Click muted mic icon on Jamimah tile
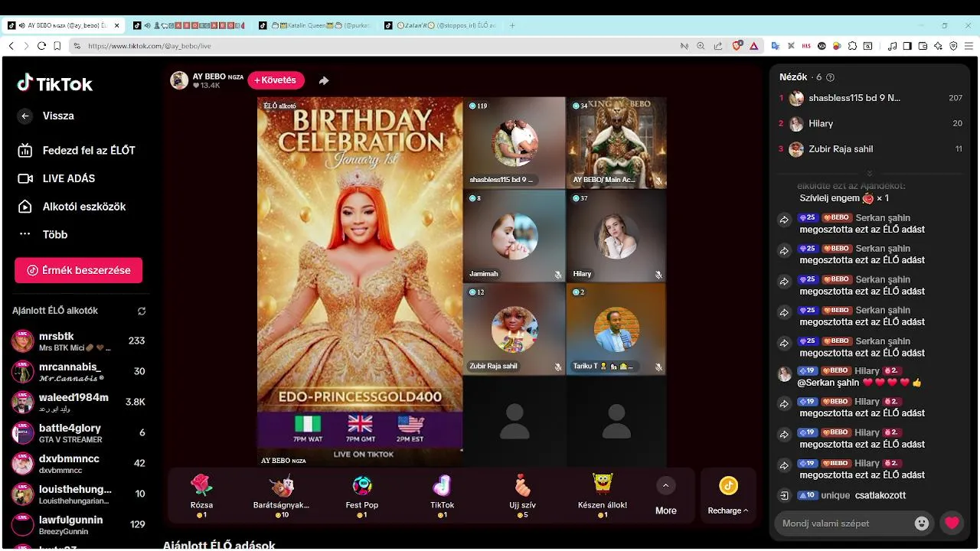Image resolution: width=980 pixels, height=551 pixels. coord(558,275)
